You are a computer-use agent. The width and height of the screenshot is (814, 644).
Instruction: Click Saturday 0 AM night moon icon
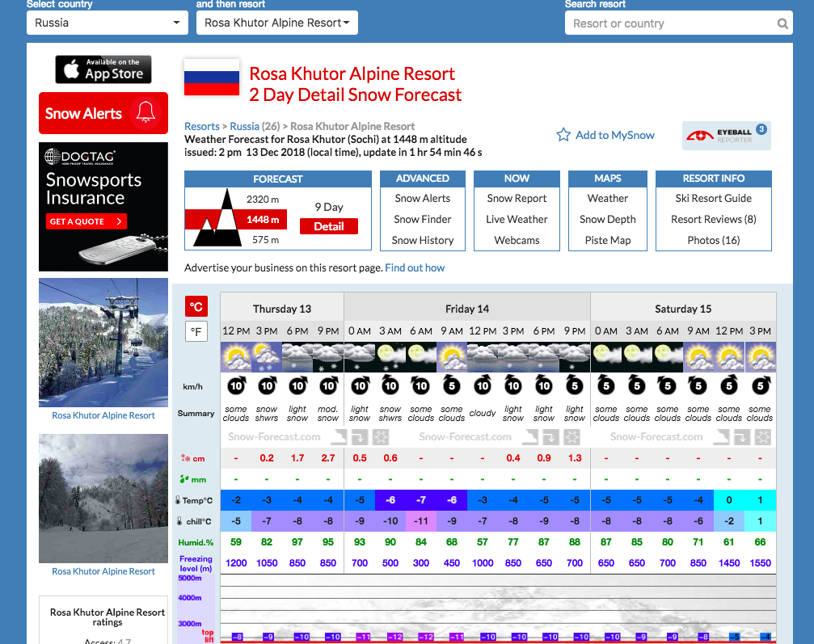coord(605,357)
